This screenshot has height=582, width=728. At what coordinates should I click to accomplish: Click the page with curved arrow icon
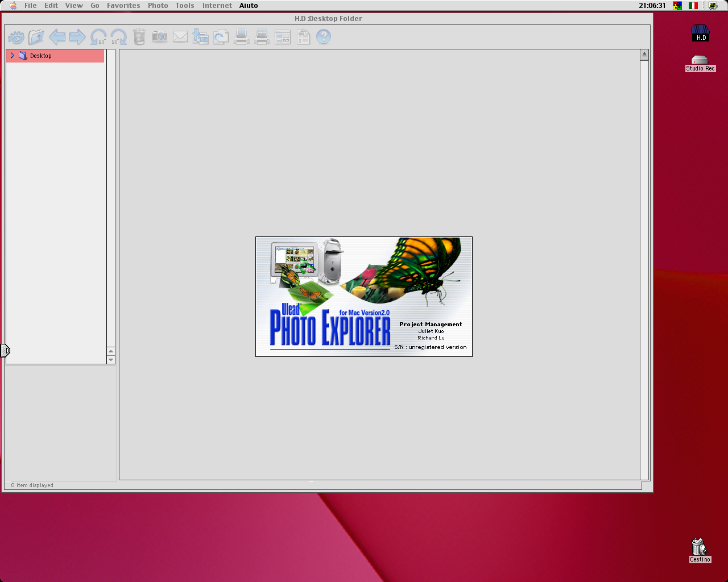221,37
